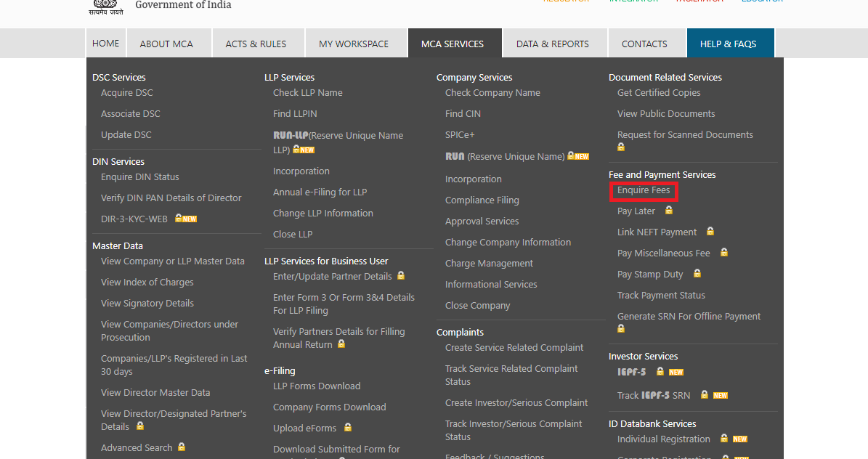Expand the MY WORKSPACE menu

coord(354,44)
